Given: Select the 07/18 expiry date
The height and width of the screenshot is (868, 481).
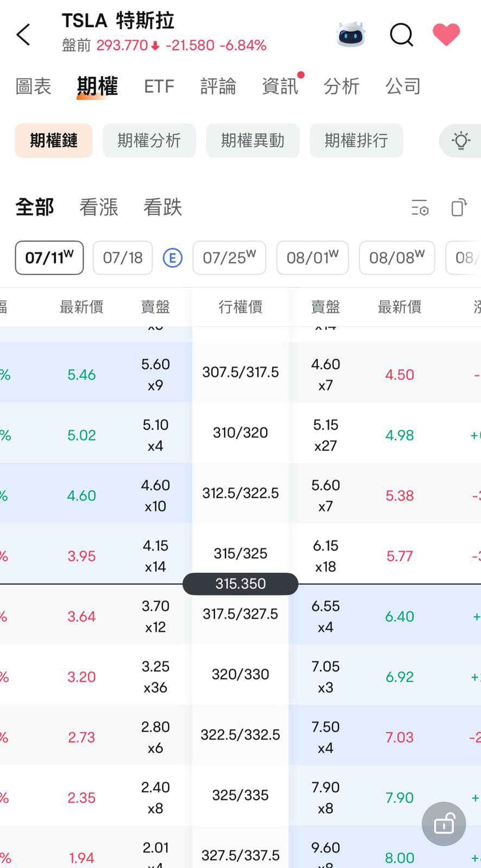Looking at the screenshot, I should click(123, 258).
